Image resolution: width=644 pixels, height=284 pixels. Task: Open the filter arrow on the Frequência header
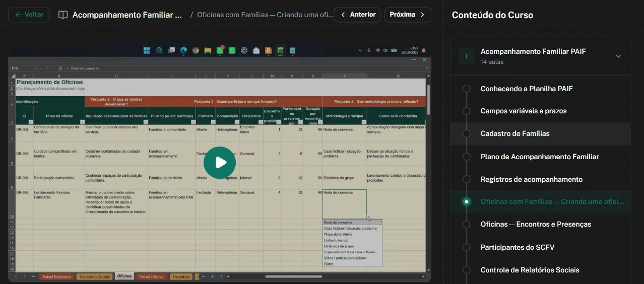click(x=261, y=122)
